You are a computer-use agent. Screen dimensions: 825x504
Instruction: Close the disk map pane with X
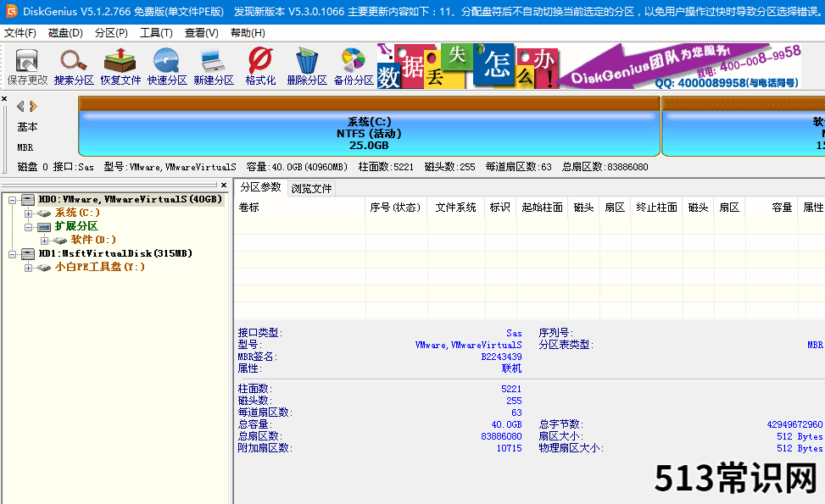(x=4, y=98)
